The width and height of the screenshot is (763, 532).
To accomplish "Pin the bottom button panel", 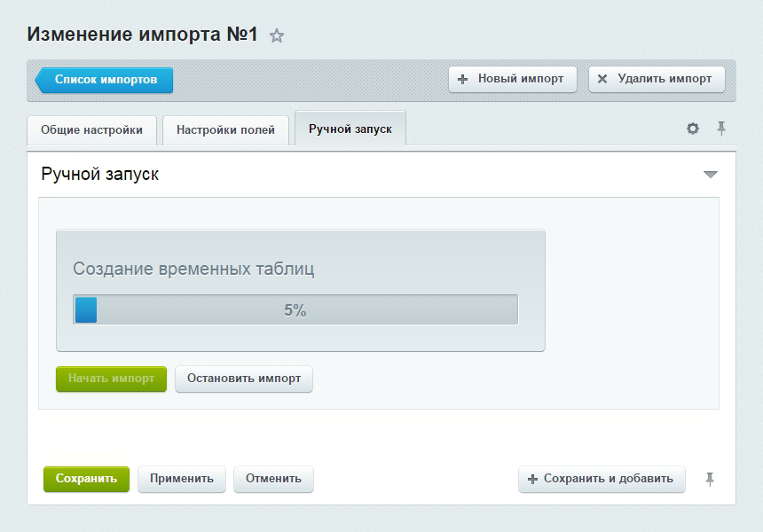I will 710,479.
